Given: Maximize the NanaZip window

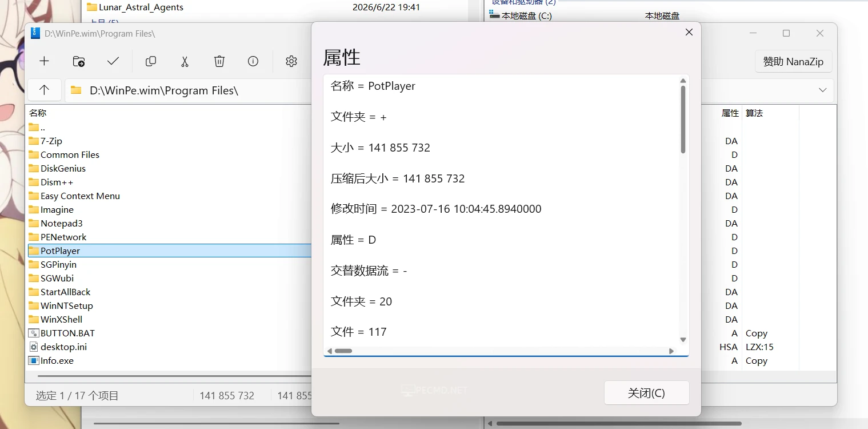Looking at the screenshot, I should click(x=786, y=33).
